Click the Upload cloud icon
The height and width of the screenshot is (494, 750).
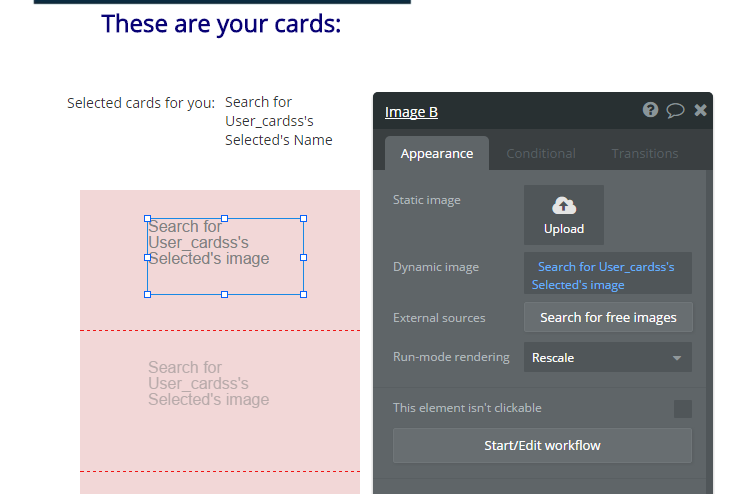point(564,206)
